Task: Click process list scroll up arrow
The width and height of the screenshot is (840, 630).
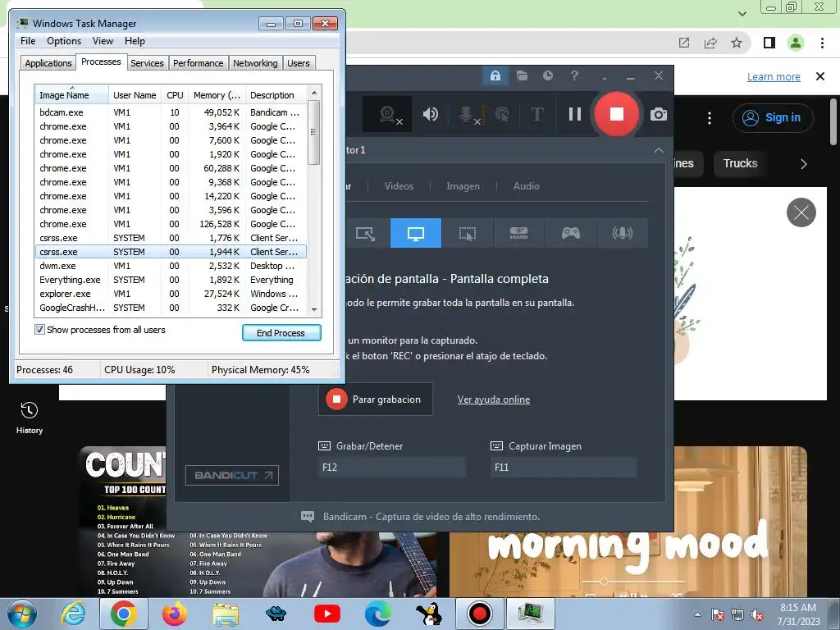Action: click(314, 92)
